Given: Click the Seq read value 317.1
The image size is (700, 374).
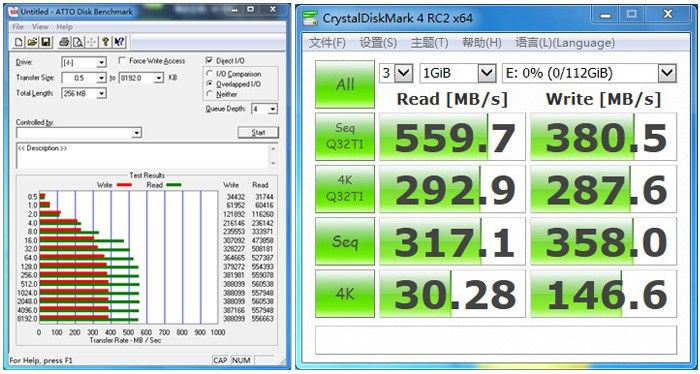Looking at the screenshot, I should click(x=452, y=241).
